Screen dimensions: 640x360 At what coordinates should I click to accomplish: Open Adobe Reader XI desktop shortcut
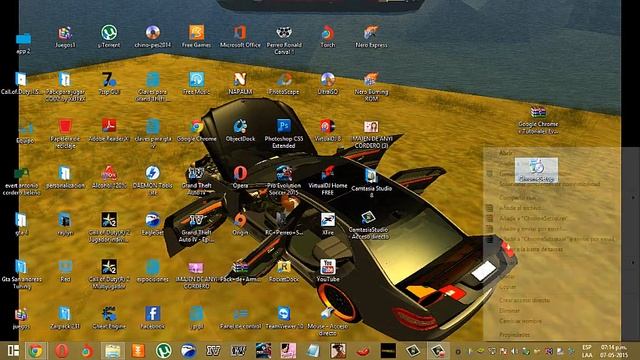(109, 130)
